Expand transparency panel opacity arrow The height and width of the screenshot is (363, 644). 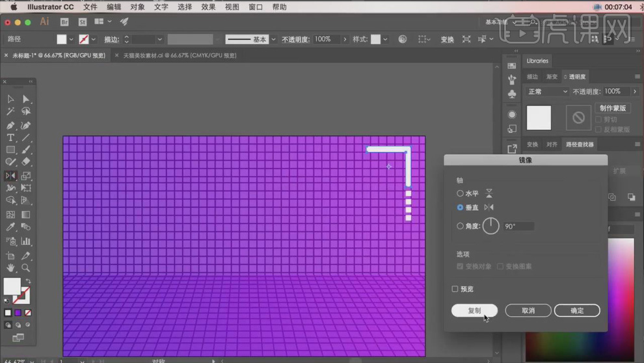pyautogui.click(x=635, y=92)
